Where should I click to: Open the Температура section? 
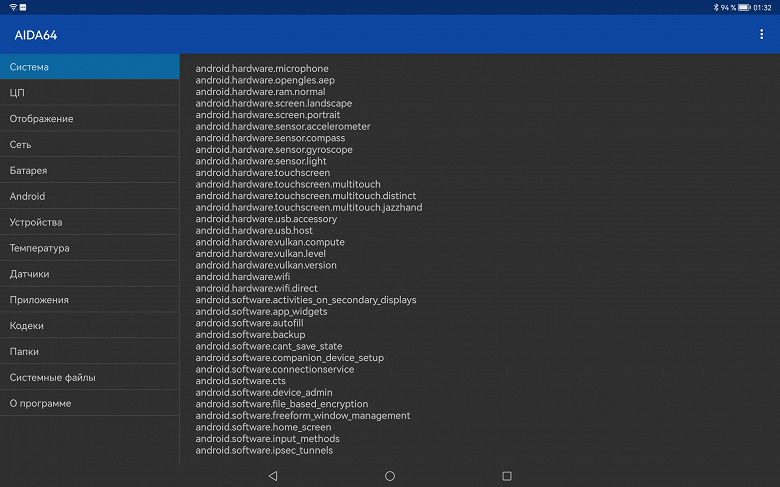(90, 248)
